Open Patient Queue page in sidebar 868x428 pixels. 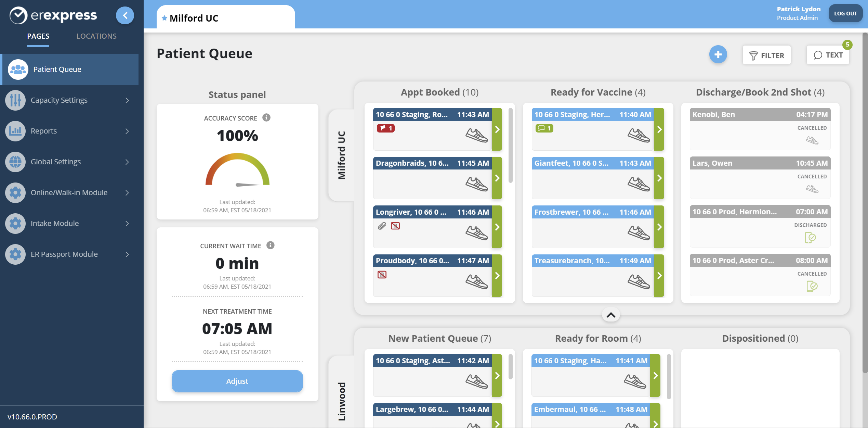[x=57, y=69]
